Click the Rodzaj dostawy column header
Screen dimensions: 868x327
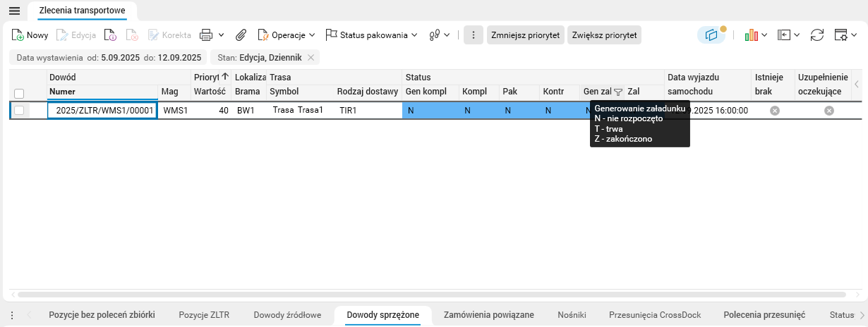[x=367, y=92]
